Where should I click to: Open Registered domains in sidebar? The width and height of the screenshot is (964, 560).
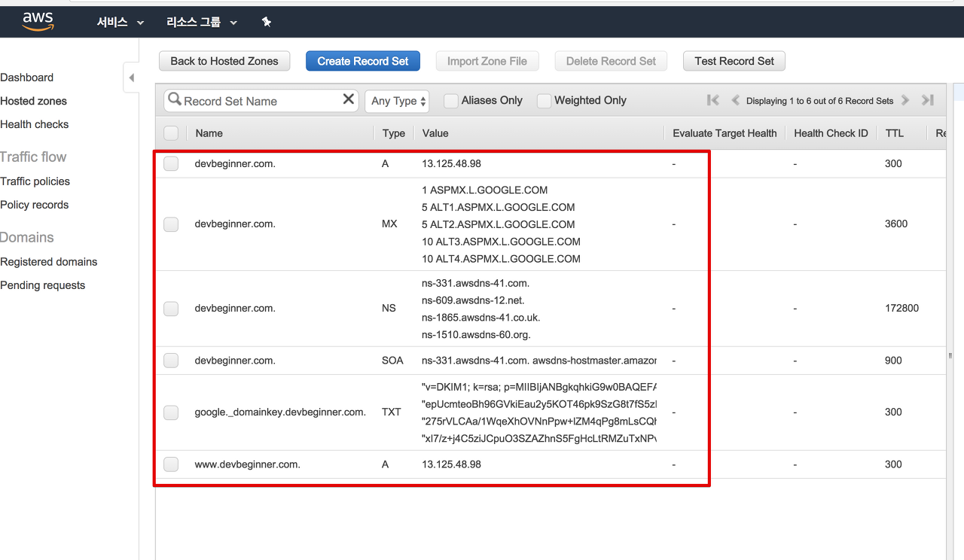click(49, 262)
